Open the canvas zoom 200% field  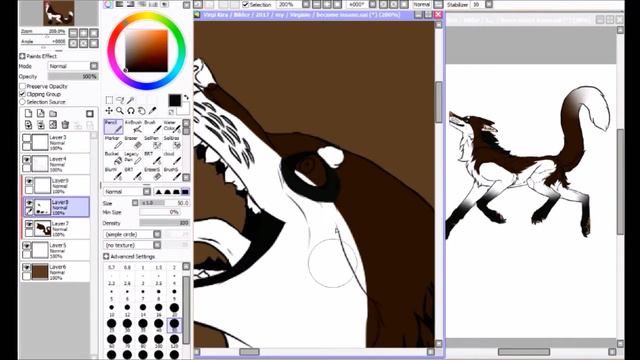(289, 4)
